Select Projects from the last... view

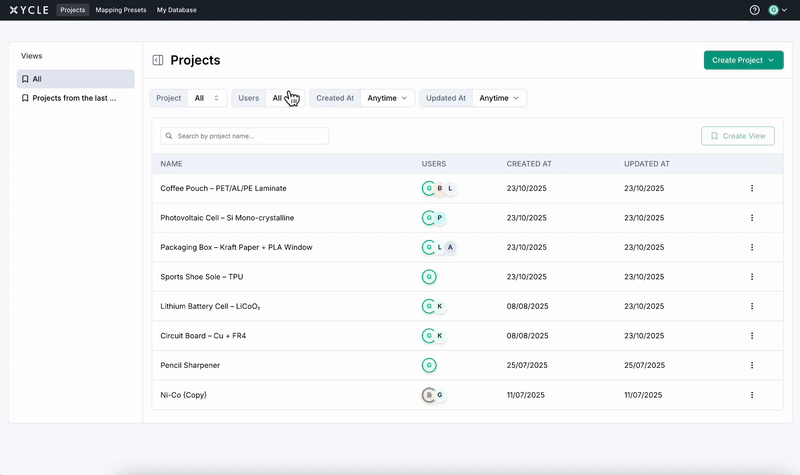point(76,98)
